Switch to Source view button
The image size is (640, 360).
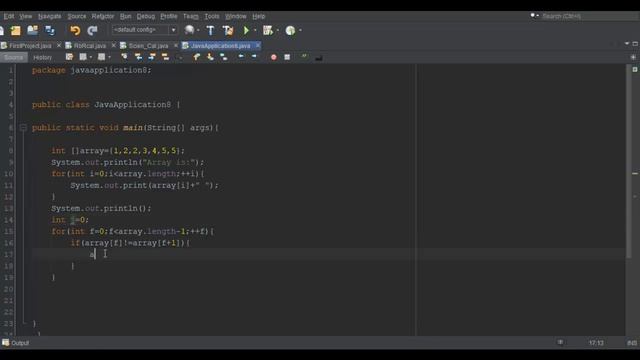(x=14, y=58)
